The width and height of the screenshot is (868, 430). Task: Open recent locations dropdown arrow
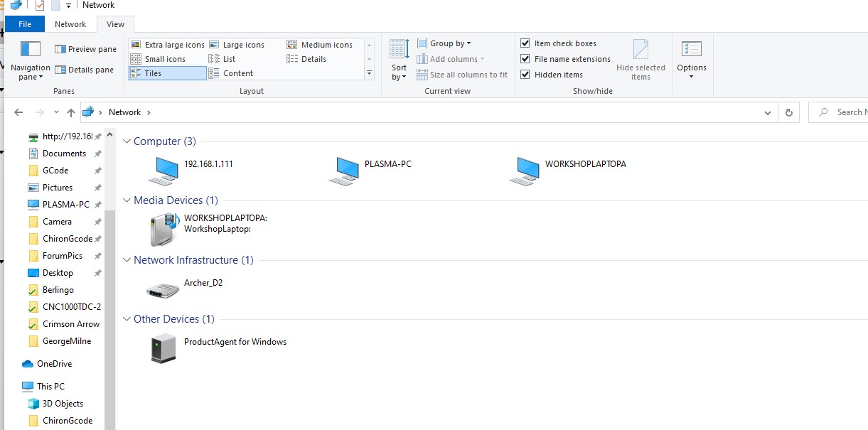(x=57, y=112)
